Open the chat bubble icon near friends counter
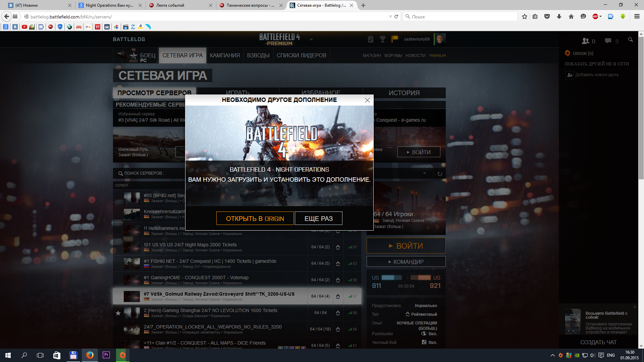The image size is (644, 362). pyautogui.click(x=608, y=41)
